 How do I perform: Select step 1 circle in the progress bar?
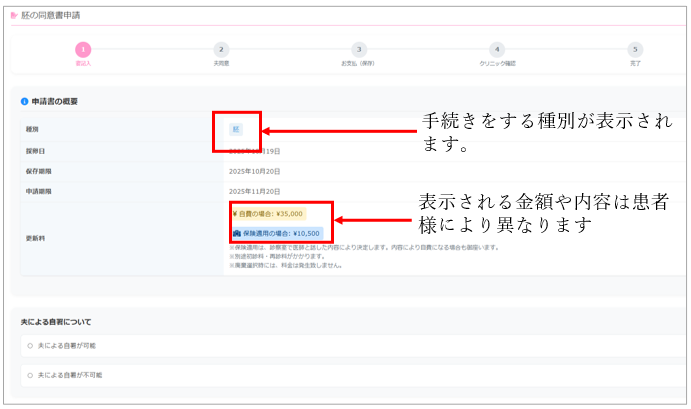[x=83, y=49]
